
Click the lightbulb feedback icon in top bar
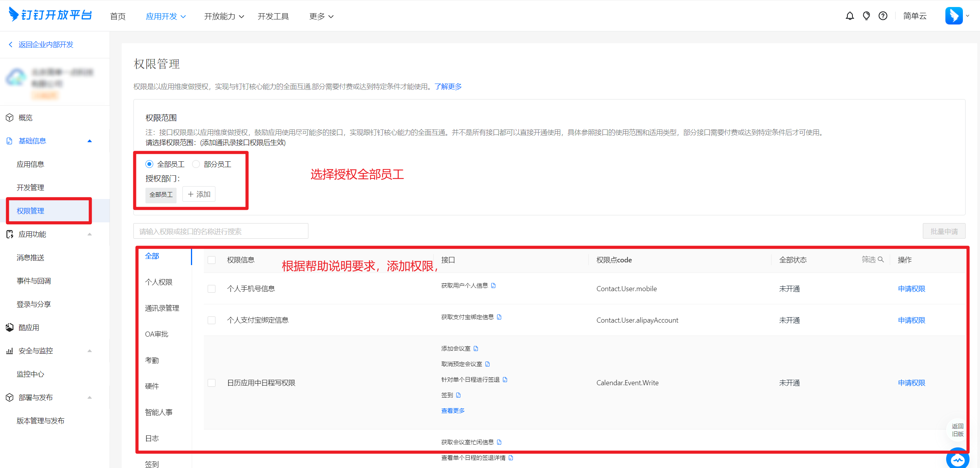(x=866, y=16)
